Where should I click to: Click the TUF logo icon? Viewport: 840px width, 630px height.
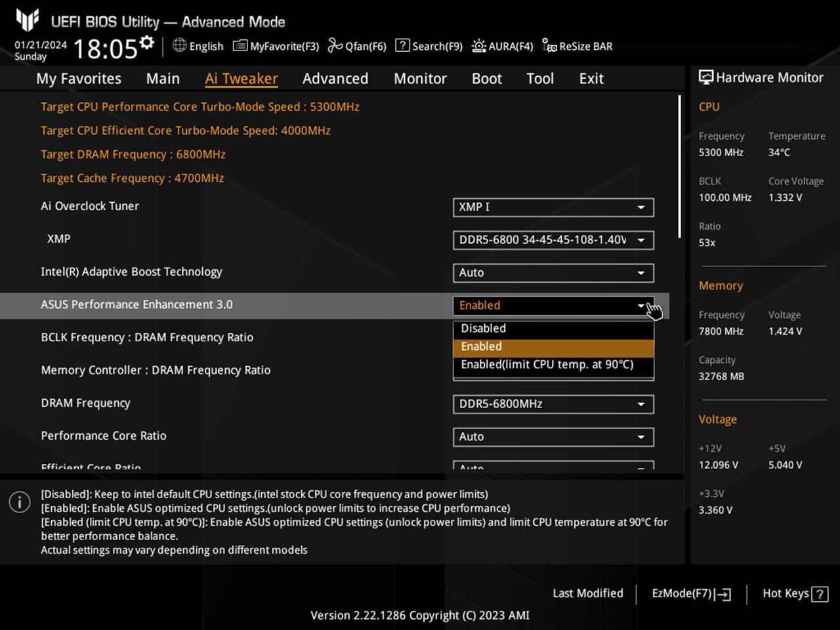[x=28, y=20]
